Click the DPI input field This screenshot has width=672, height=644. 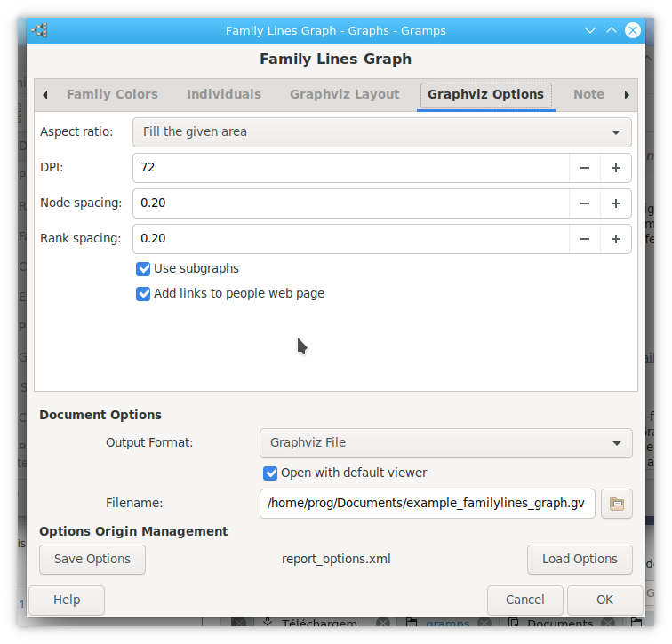click(351, 168)
